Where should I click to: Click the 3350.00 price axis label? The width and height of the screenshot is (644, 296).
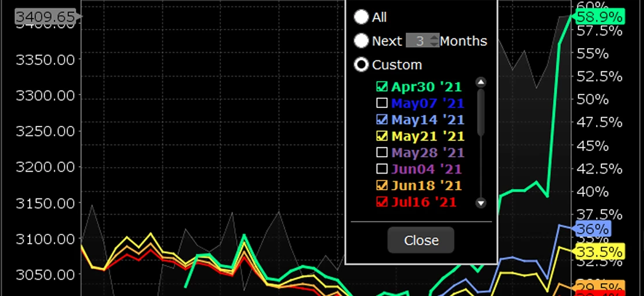click(x=45, y=60)
